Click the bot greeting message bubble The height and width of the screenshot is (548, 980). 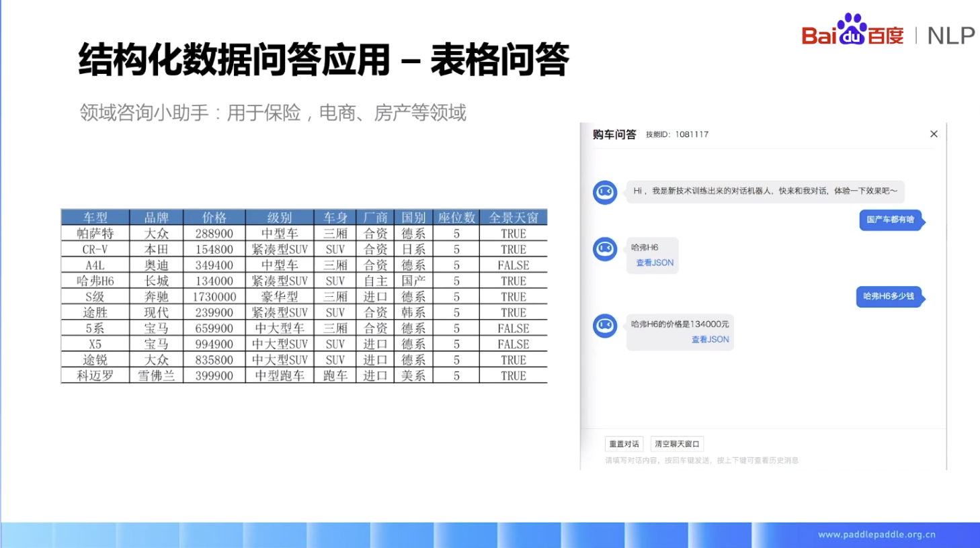pos(765,191)
